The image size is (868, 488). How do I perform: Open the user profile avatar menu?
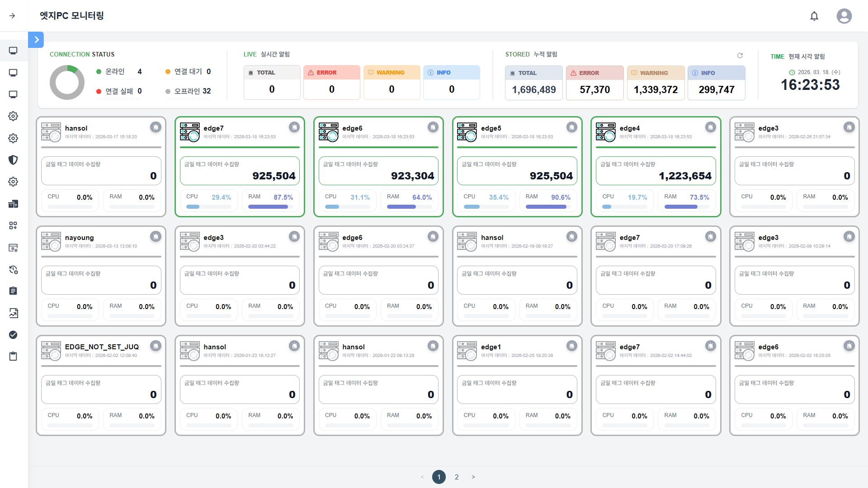(x=844, y=16)
